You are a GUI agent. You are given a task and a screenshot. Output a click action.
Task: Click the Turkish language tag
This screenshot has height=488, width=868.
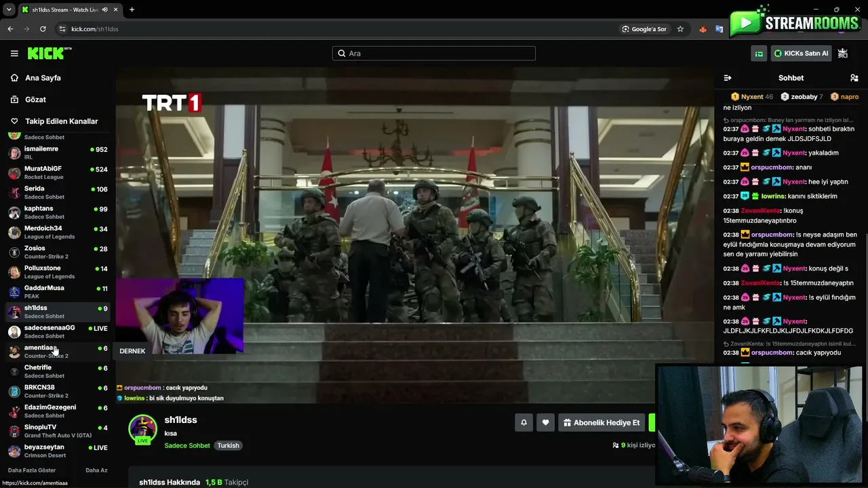228,445
